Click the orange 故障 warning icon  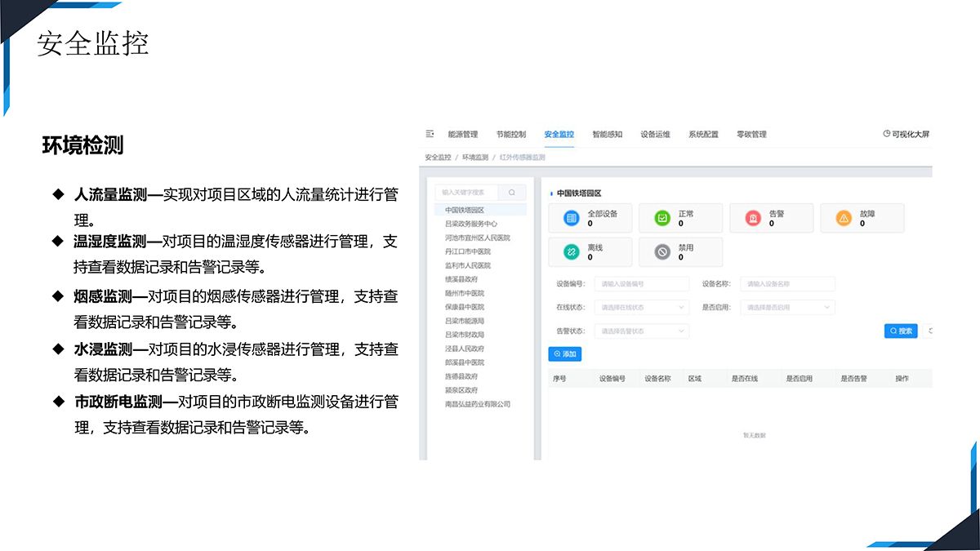844,219
